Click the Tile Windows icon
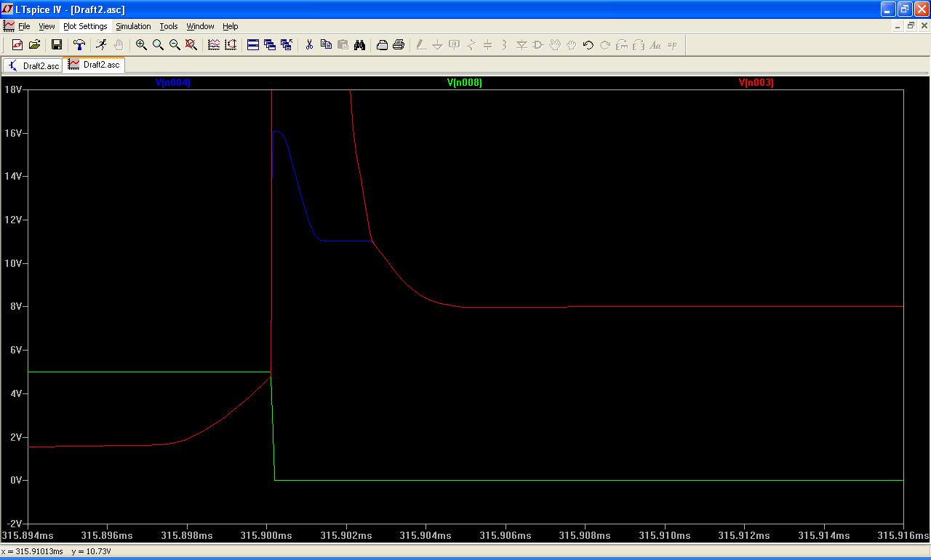This screenshot has width=931, height=560. pos(253,45)
